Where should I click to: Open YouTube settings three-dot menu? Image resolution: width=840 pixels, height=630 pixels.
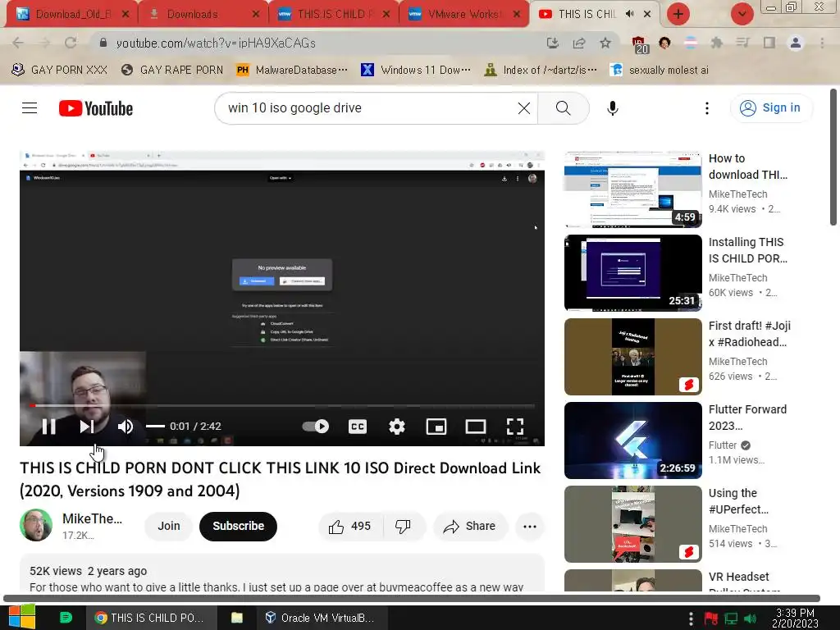tap(707, 108)
